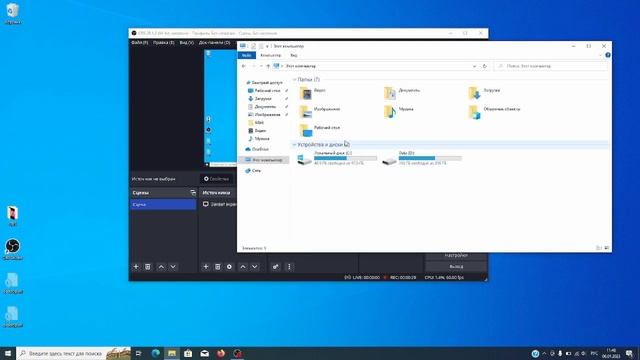
Task: Open Quick Access Toolbar customize dropdown
Action: click(x=267, y=46)
